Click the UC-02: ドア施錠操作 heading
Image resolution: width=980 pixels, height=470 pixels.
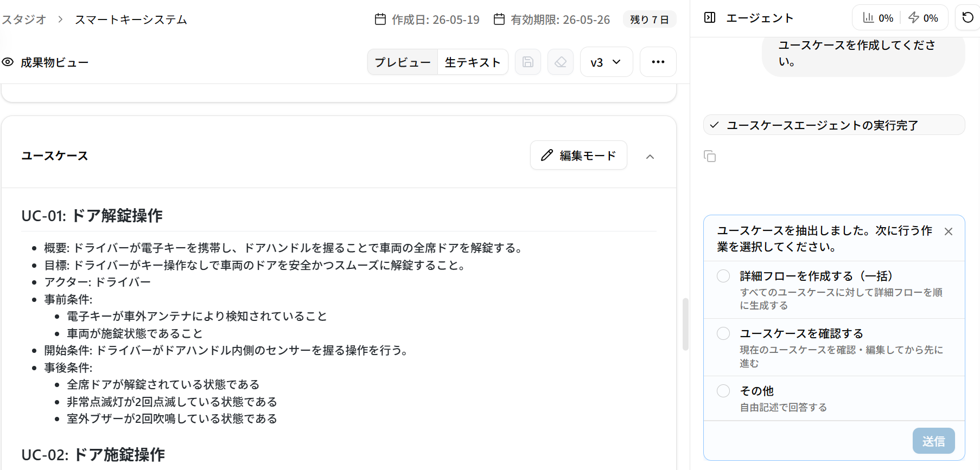[x=93, y=454]
